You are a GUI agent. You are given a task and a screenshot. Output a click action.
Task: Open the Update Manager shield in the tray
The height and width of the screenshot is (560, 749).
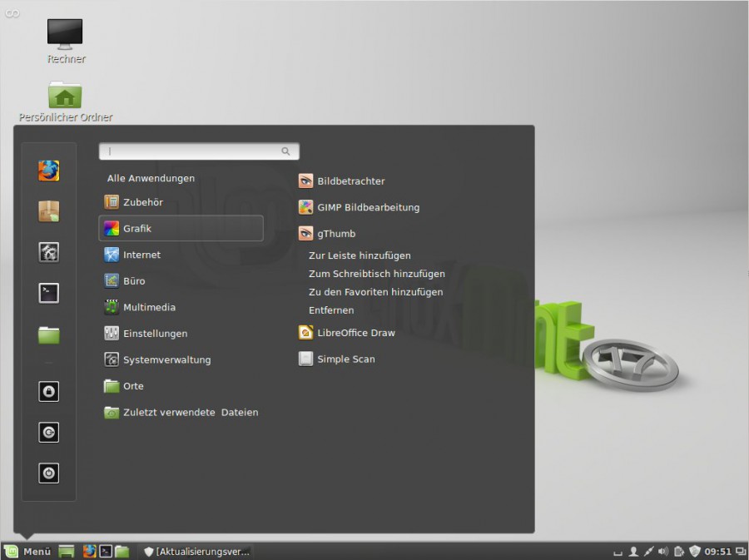coord(695,551)
